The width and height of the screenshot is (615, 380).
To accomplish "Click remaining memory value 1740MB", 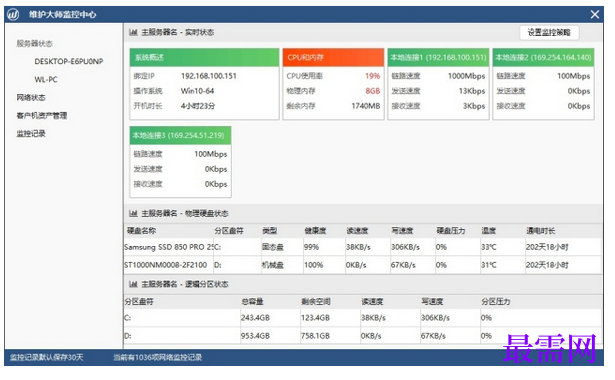I will pyautogui.click(x=366, y=106).
